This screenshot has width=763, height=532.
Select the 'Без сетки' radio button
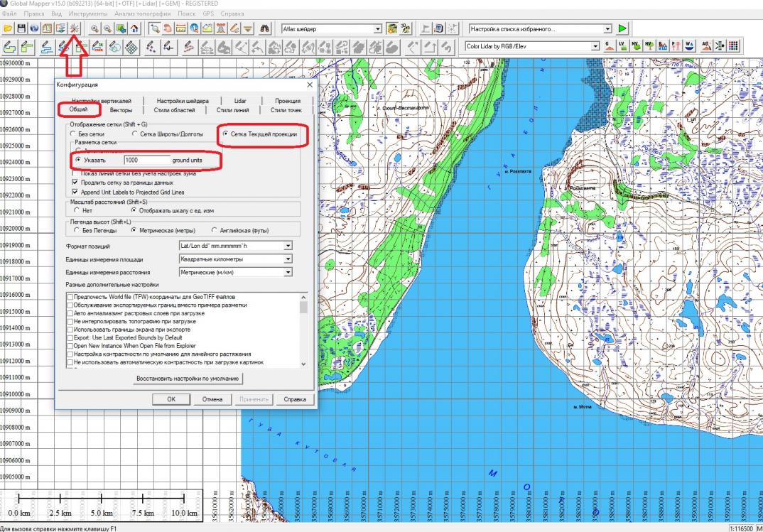(x=72, y=134)
